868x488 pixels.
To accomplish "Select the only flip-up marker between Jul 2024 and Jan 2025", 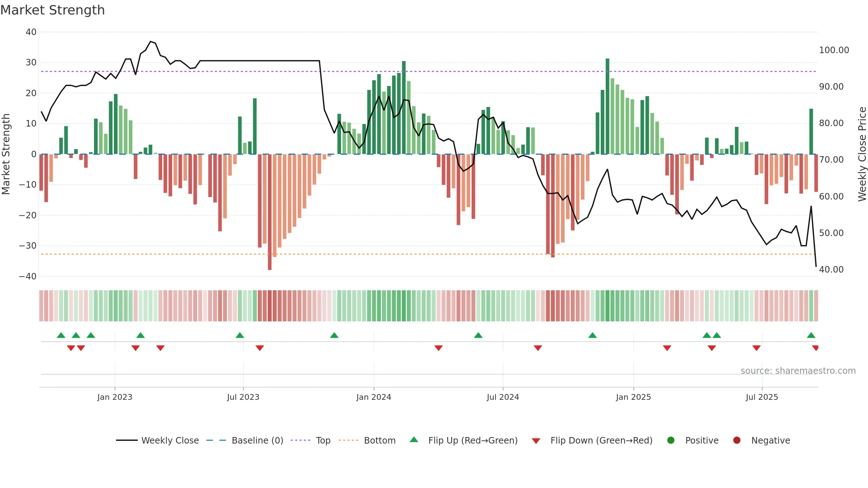I will 592,335.
